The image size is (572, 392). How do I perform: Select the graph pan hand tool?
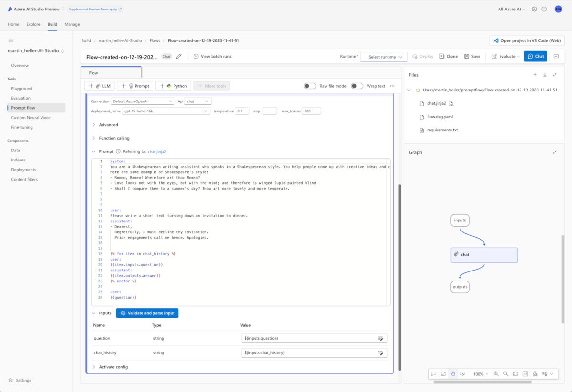[453, 374]
